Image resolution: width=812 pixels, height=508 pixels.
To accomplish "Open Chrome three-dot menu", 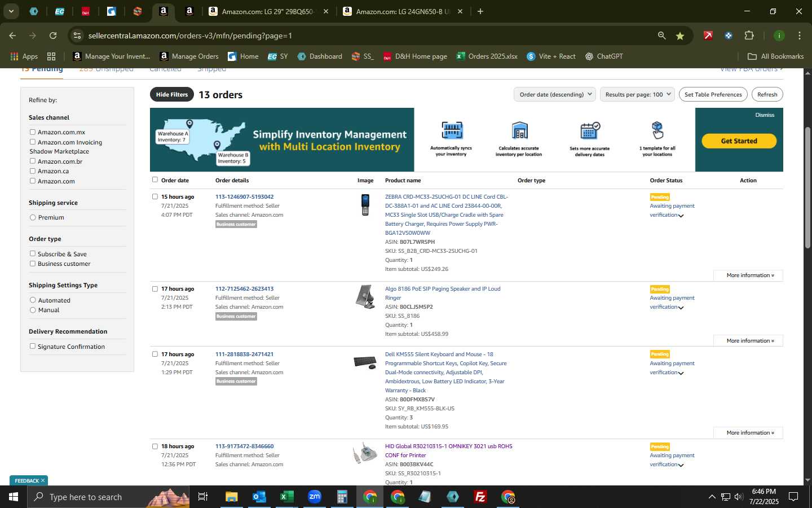I will pyautogui.click(x=799, y=36).
